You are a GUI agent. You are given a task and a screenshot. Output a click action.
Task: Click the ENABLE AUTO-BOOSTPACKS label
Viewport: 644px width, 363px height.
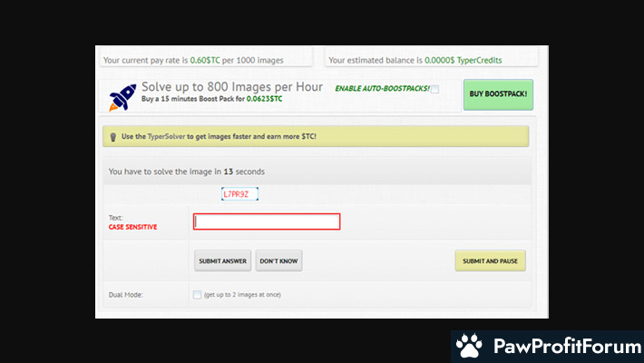[x=383, y=88]
